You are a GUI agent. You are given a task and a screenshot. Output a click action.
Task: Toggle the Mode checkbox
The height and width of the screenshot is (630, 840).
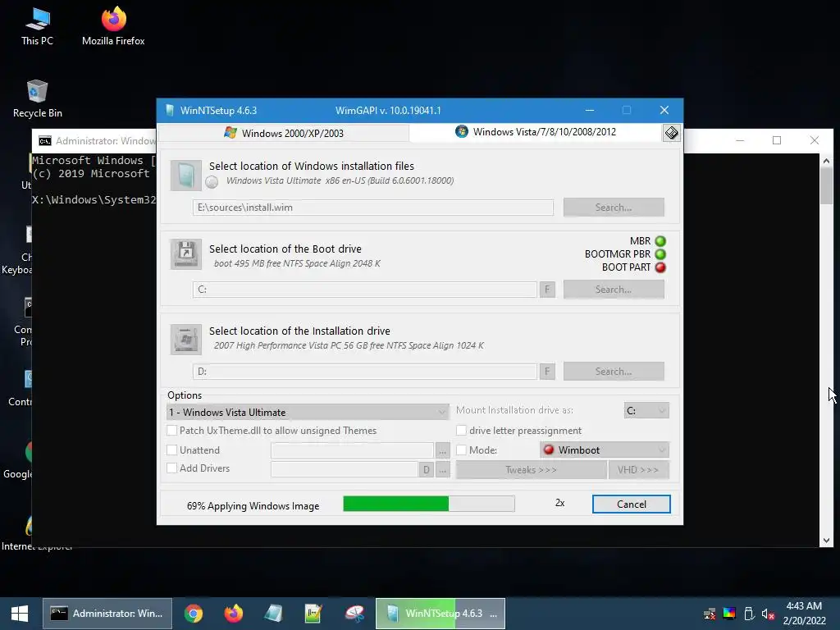[461, 450]
